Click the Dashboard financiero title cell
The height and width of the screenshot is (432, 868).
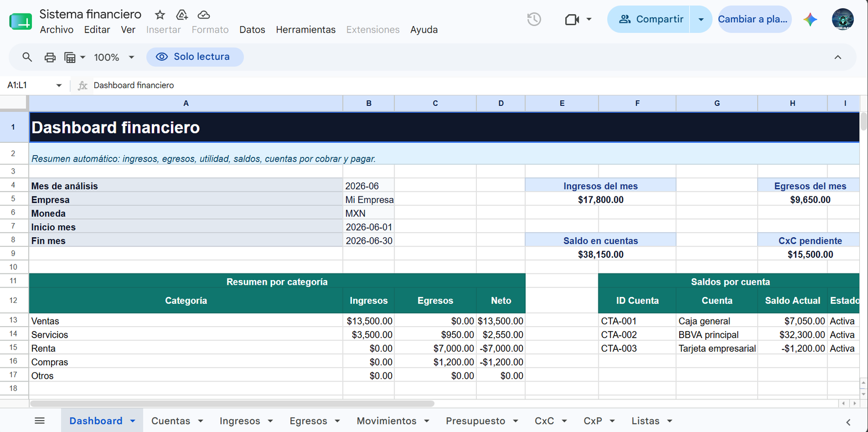444,128
